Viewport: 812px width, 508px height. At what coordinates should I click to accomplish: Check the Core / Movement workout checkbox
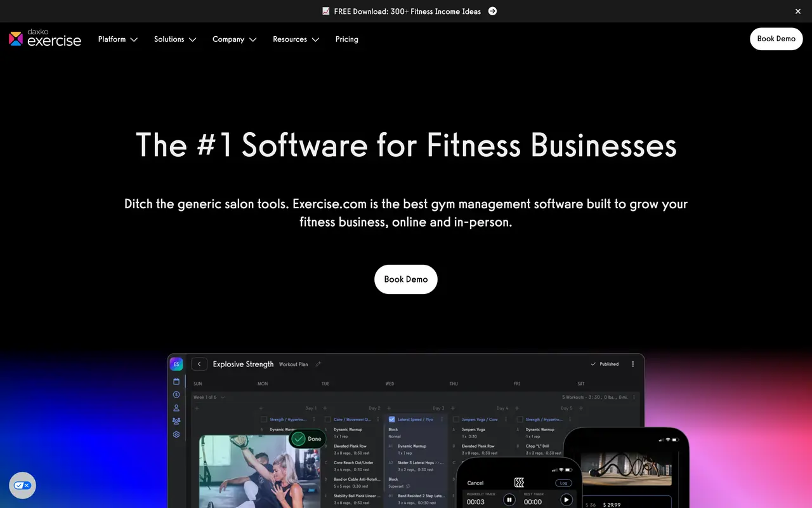point(328,420)
